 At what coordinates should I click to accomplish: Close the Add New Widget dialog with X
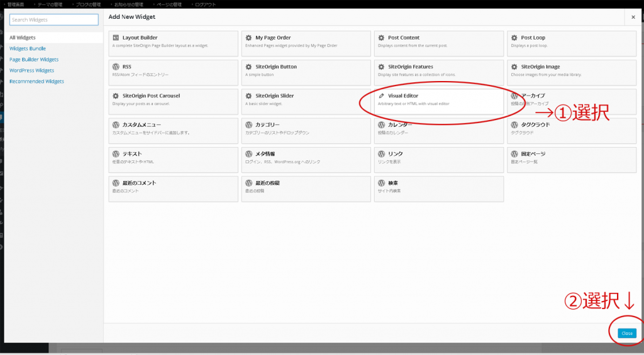(633, 17)
